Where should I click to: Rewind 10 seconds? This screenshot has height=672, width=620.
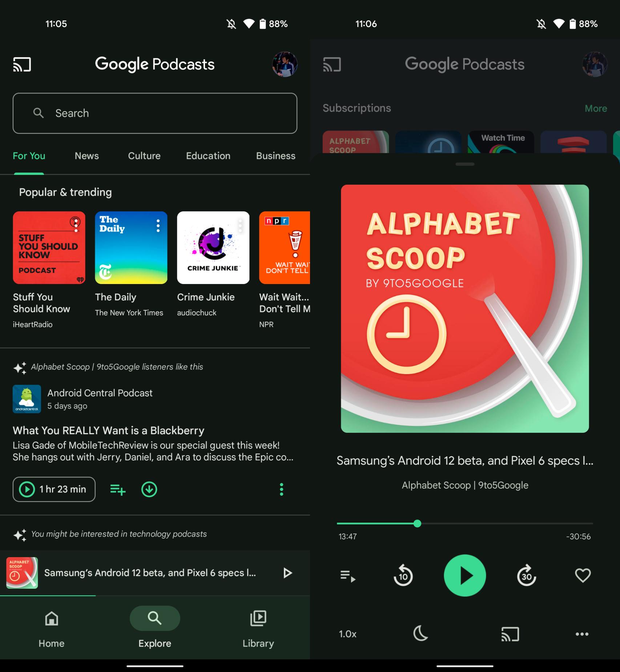pyautogui.click(x=403, y=575)
